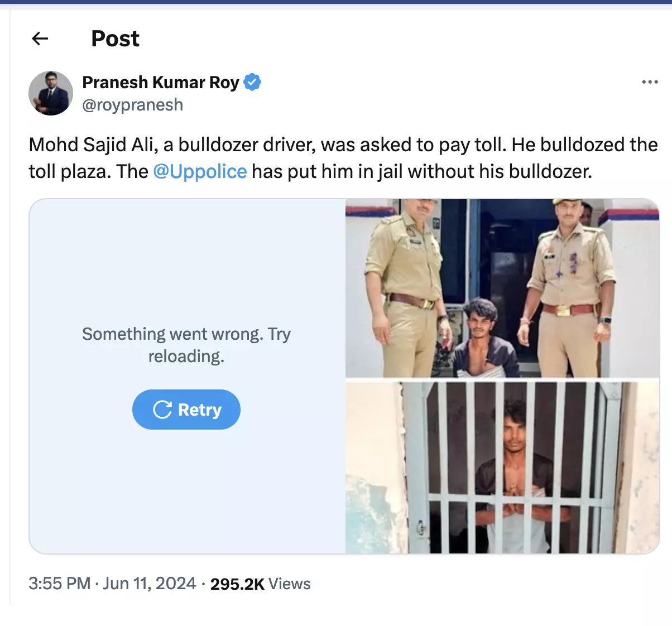Viewport: 672px width, 626px height.
Task: Click the "Mohd Sajid Ali" tweet text
Action: click(93, 145)
